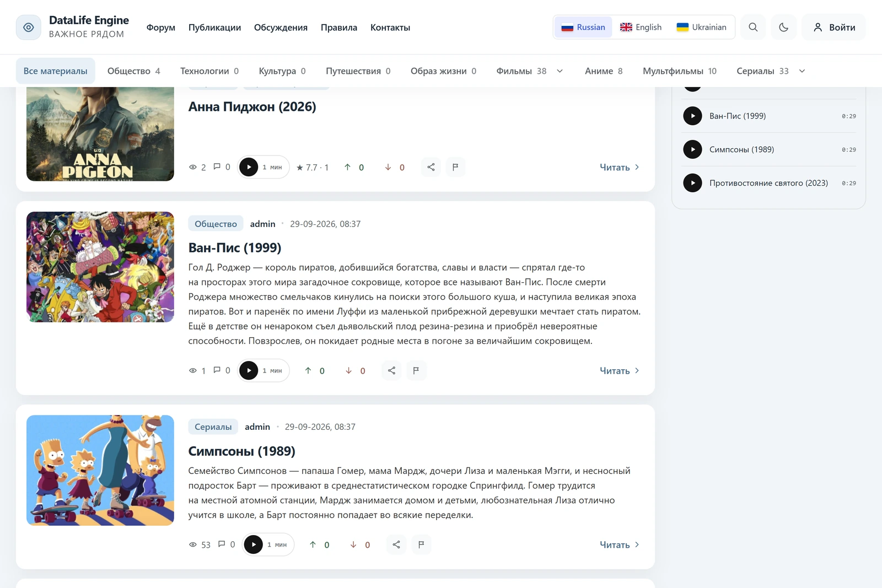
Task: Play Симпсоны (1989) in sidebar playlist
Action: 692,149
